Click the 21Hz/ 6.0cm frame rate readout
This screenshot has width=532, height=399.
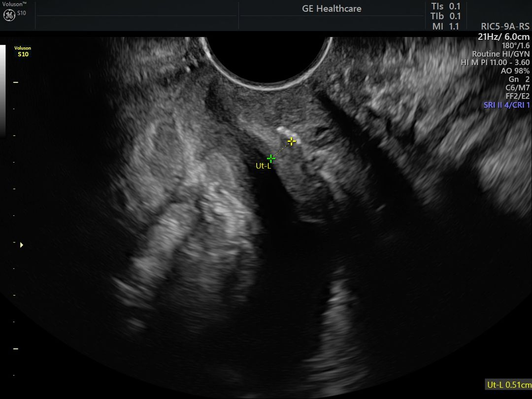(503, 36)
